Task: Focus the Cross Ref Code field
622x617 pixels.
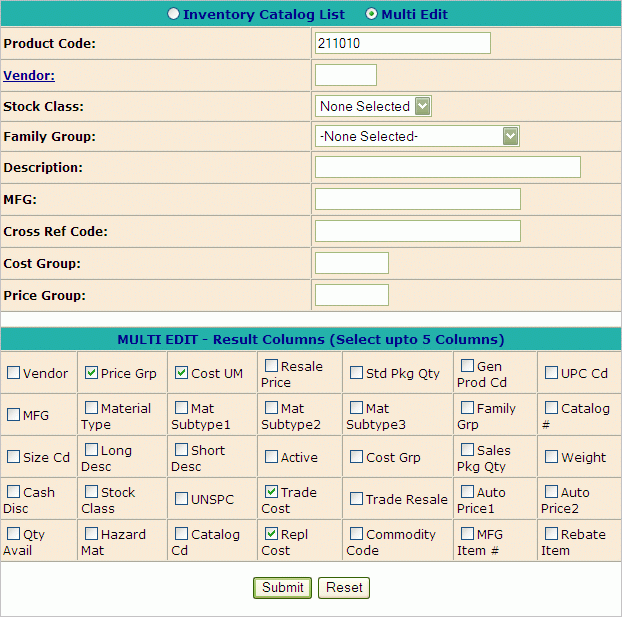Action: click(x=417, y=231)
